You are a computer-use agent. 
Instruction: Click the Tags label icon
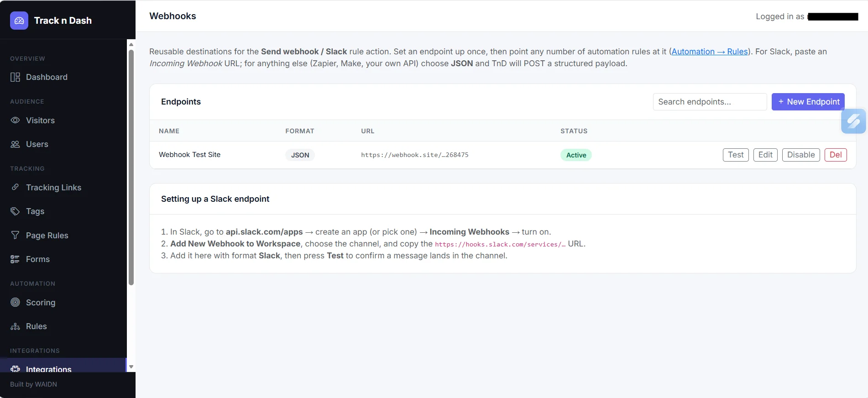[15, 211]
